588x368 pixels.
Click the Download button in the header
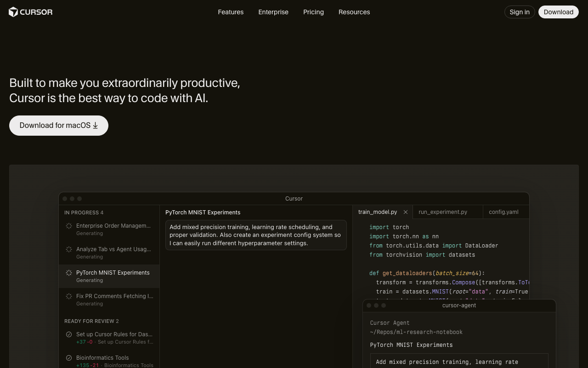(558, 12)
